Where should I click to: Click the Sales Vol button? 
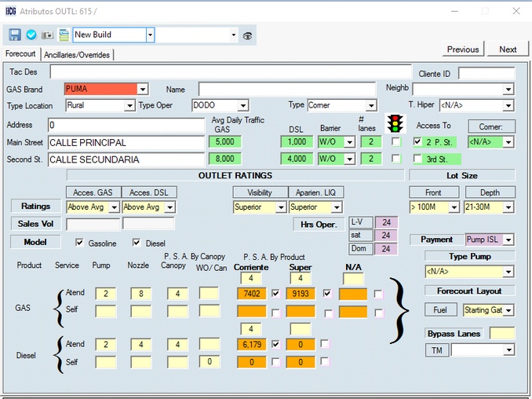[x=35, y=224]
